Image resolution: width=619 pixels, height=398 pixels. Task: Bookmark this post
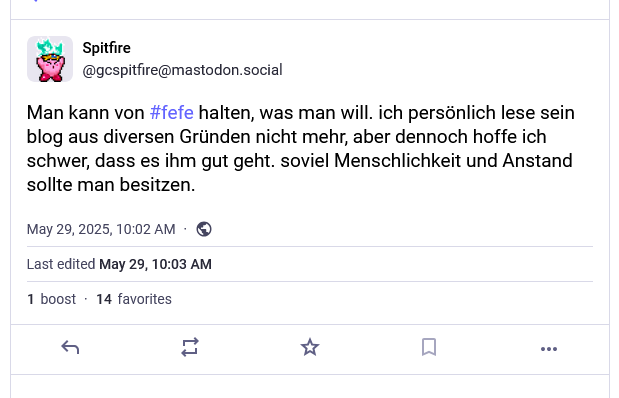tap(429, 347)
